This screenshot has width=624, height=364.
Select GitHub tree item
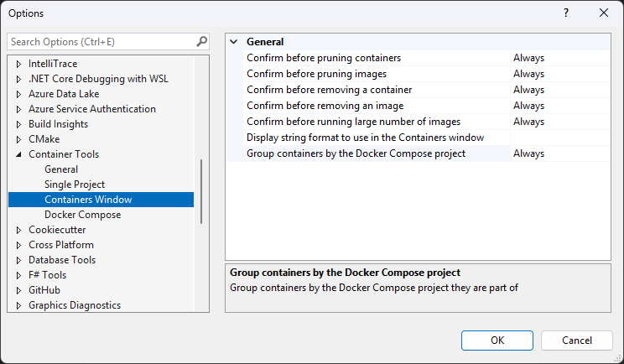click(x=44, y=290)
